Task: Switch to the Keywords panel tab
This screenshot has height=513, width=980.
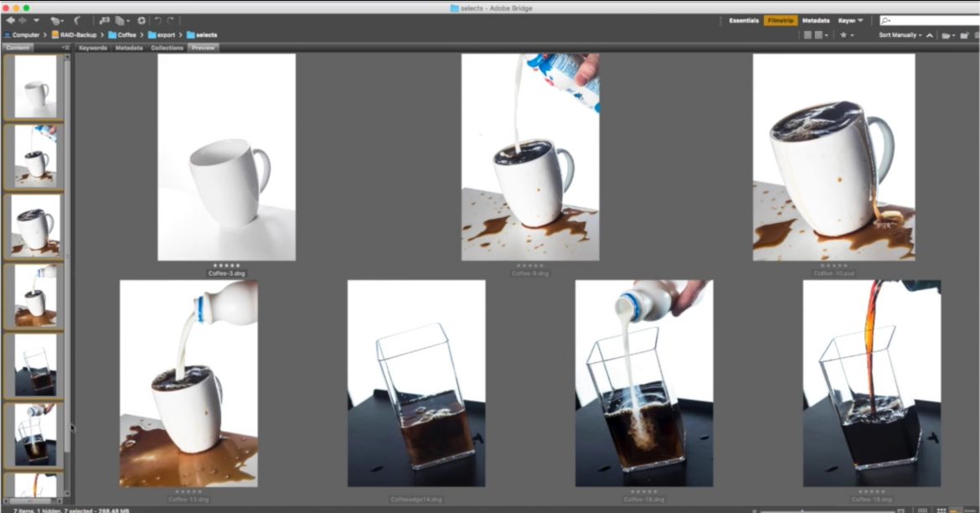Action: [x=93, y=48]
